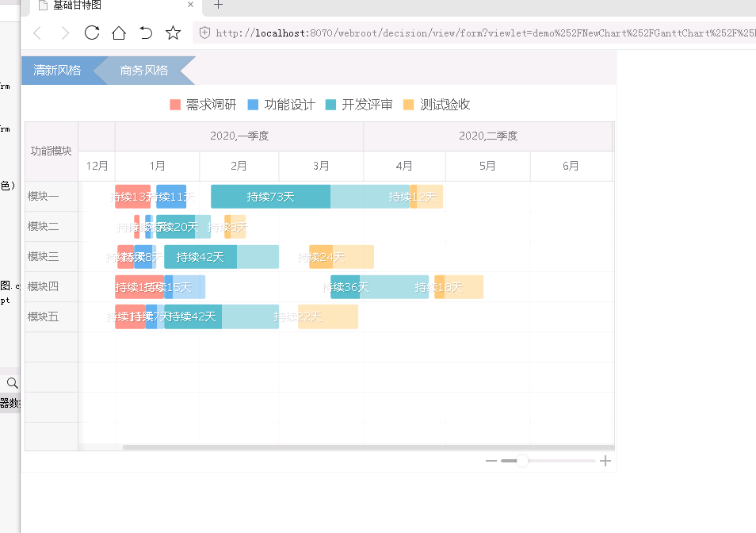Reload the page with the refresh icon
756x533 pixels.
click(x=92, y=33)
